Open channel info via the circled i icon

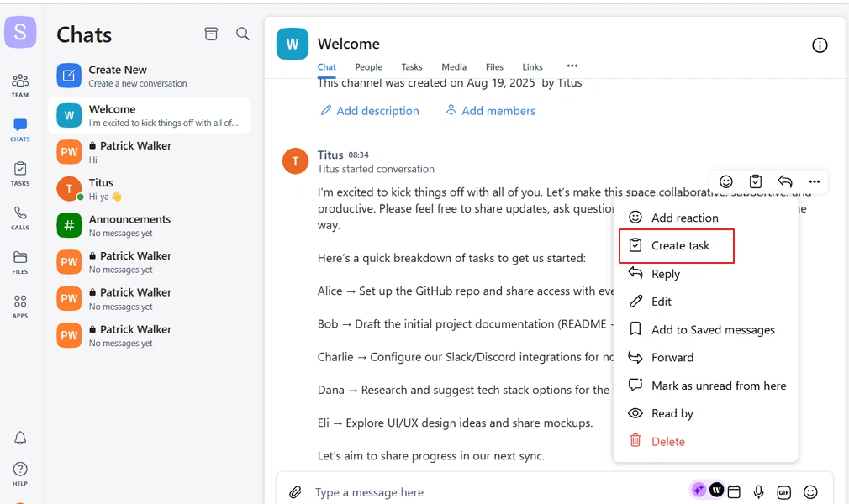pos(820,45)
